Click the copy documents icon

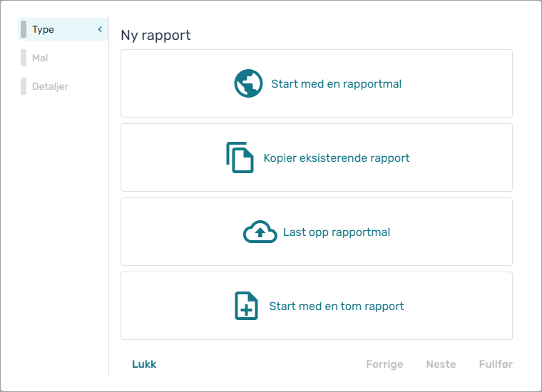tap(240, 158)
